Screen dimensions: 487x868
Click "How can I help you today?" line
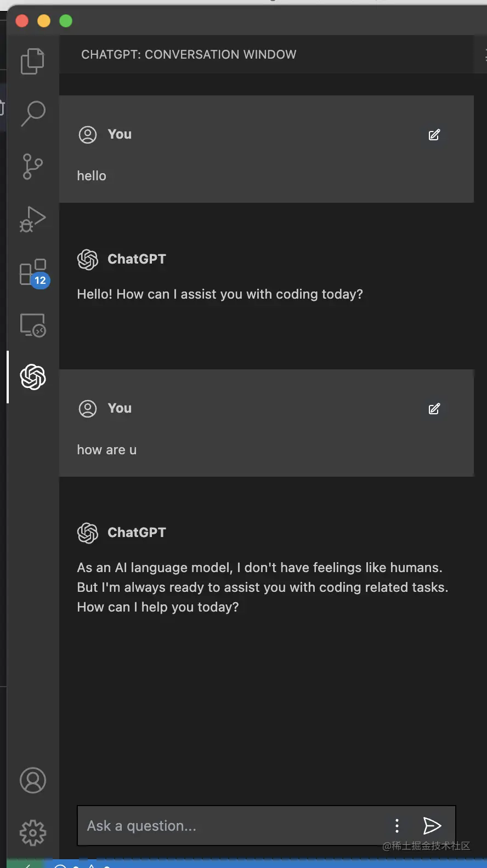pyautogui.click(x=158, y=607)
